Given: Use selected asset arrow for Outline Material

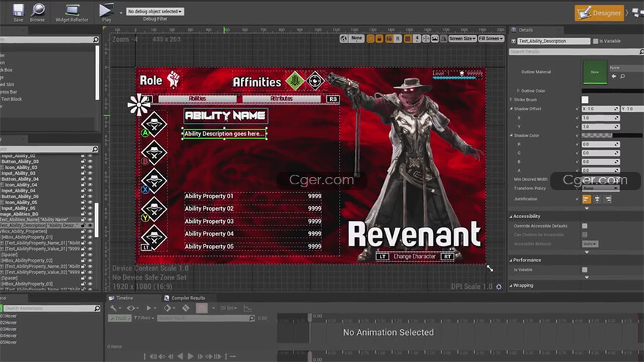Looking at the screenshot, I should pos(614,76).
